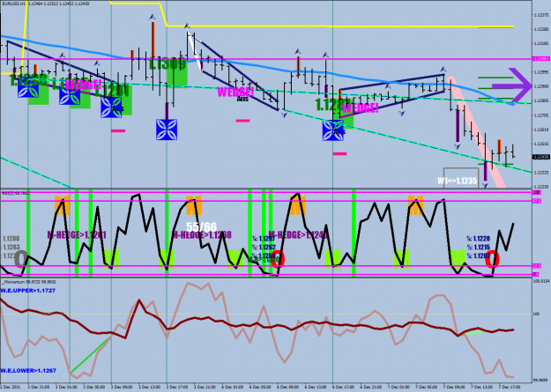The image size is (551, 392).
Task: Click the WEDGE! label on the rising channel
Action: click(360, 107)
